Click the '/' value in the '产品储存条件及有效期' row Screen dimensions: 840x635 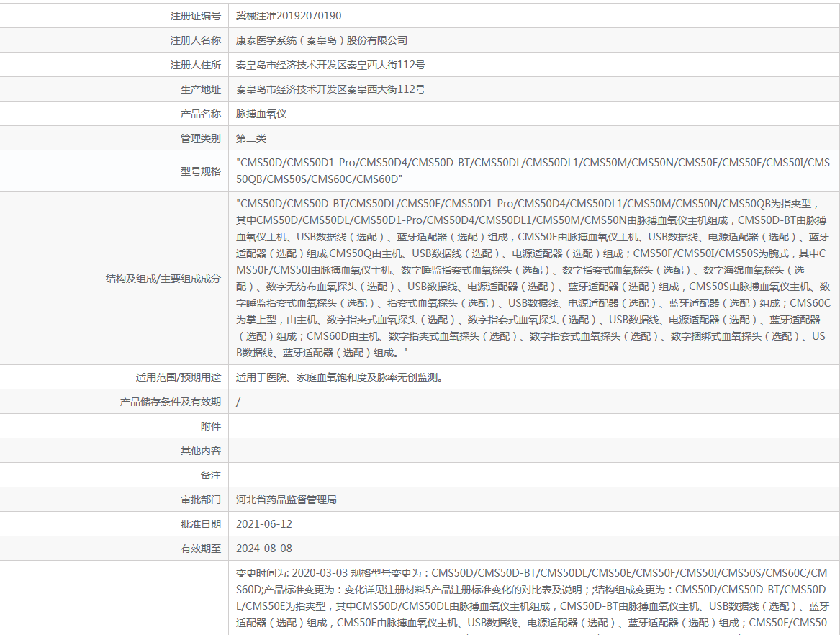point(238,402)
